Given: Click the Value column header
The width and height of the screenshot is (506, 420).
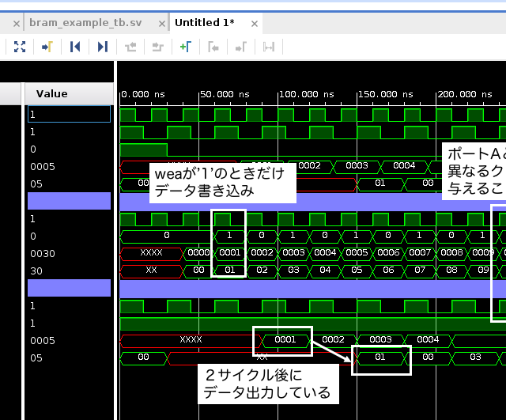Looking at the screenshot, I should click(52, 94).
